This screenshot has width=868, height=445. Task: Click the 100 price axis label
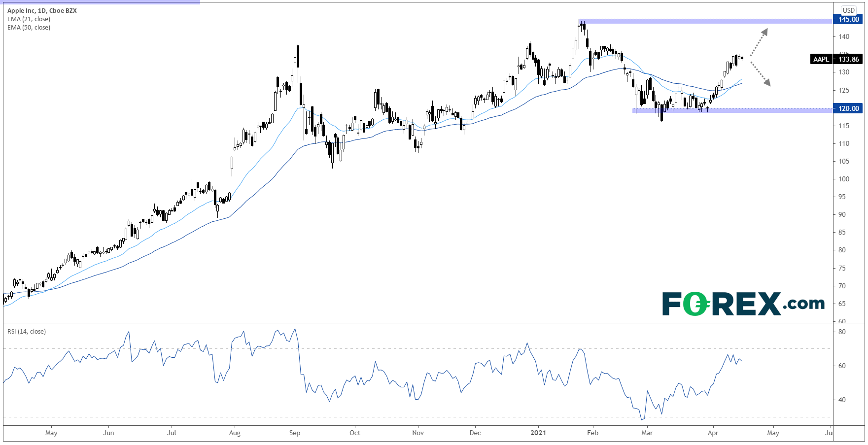click(x=844, y=179)
